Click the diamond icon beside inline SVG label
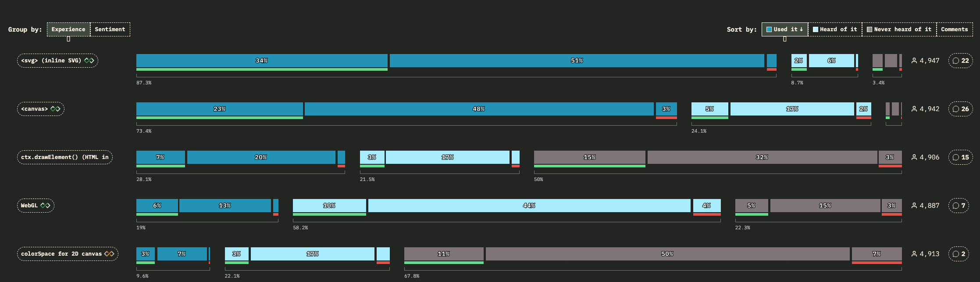980x282 pixels. [x=89, y=61]
